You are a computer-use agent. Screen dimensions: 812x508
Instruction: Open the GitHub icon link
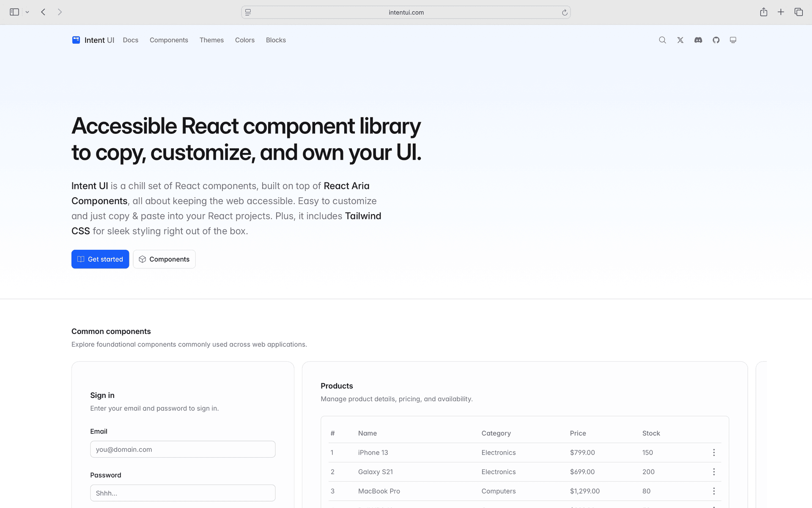point(716,40)
